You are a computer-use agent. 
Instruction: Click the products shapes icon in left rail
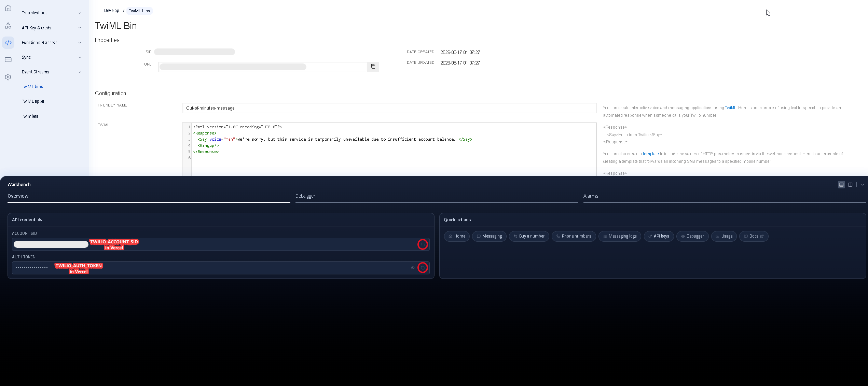(x=8, y=26)
